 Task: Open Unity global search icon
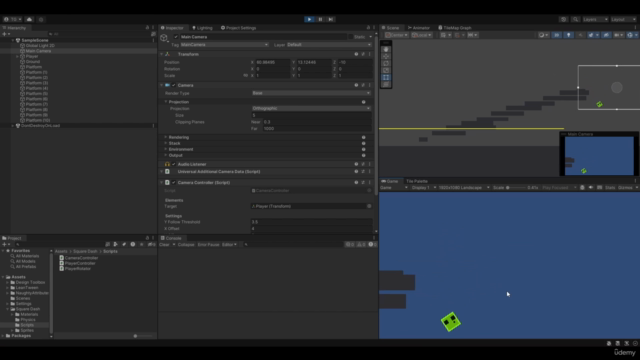pos(576,19)
